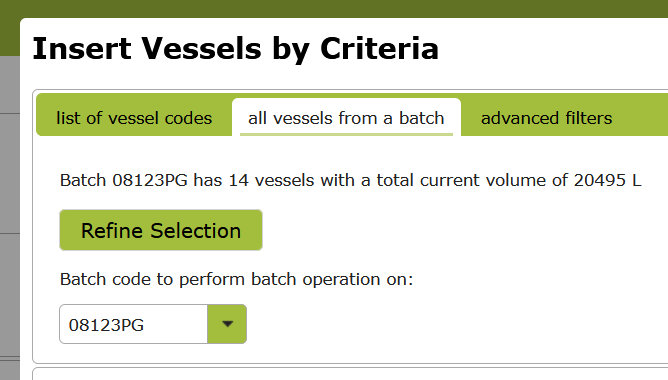Viewport: 668px width, 380px height.
Task: Click batch code 08123PG in the summary text
Action: point(150,180)
